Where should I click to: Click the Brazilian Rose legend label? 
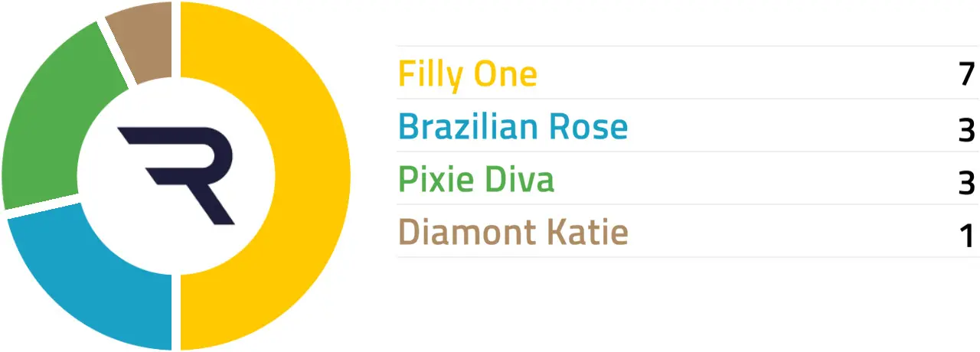[512, 127]
